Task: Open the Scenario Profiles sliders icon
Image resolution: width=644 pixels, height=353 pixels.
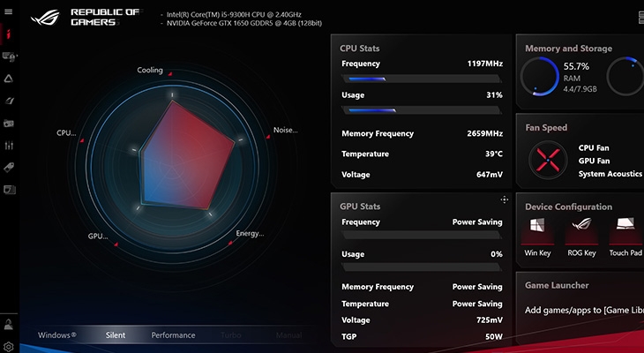Action: point(9,145)
